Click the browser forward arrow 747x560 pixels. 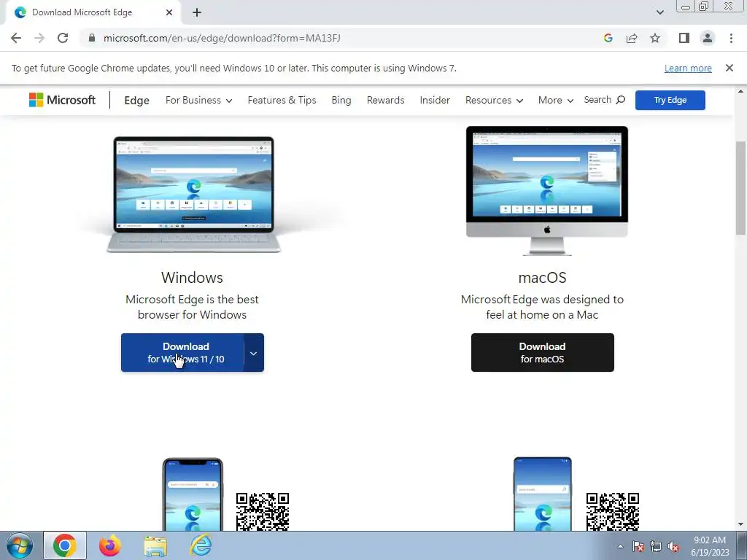point(39,38)
